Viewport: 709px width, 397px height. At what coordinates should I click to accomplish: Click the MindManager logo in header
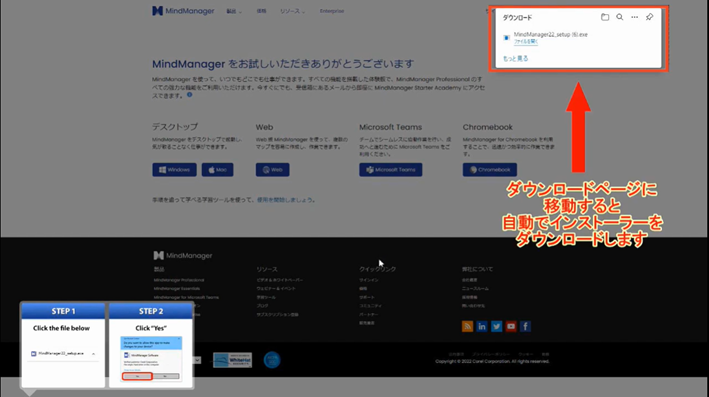click(183, 11)
